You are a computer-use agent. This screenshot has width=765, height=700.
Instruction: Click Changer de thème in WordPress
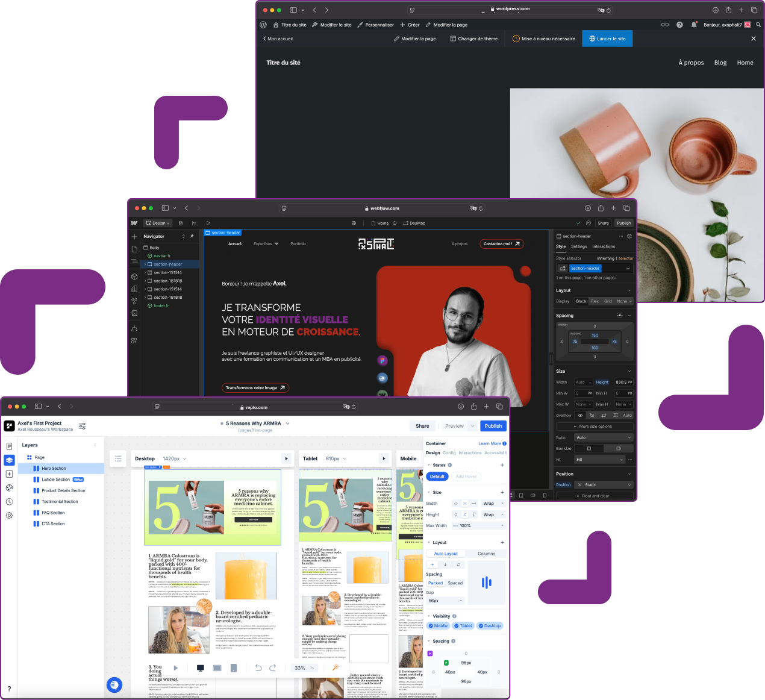point(474,39)
